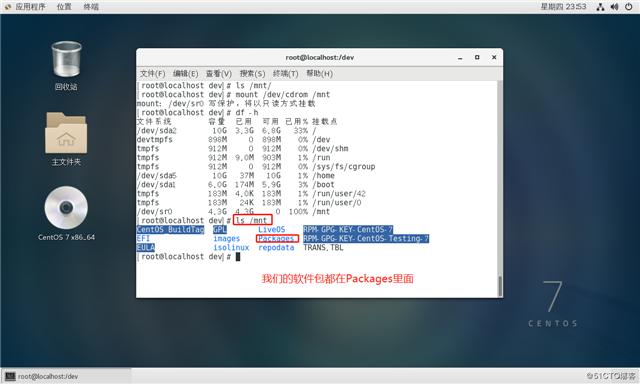
Task: Minimize the terminal window
Action: tap(460, 58)
